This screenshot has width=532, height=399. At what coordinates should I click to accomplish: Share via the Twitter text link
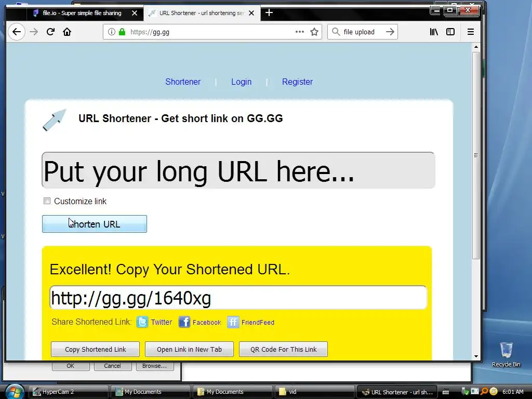click(x=162, y=322)
